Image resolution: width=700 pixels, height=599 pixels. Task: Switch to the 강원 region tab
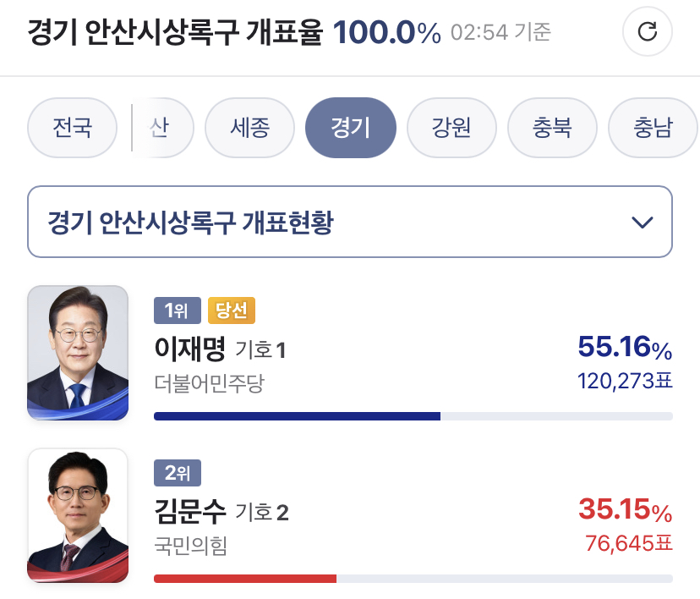point(451,129)
